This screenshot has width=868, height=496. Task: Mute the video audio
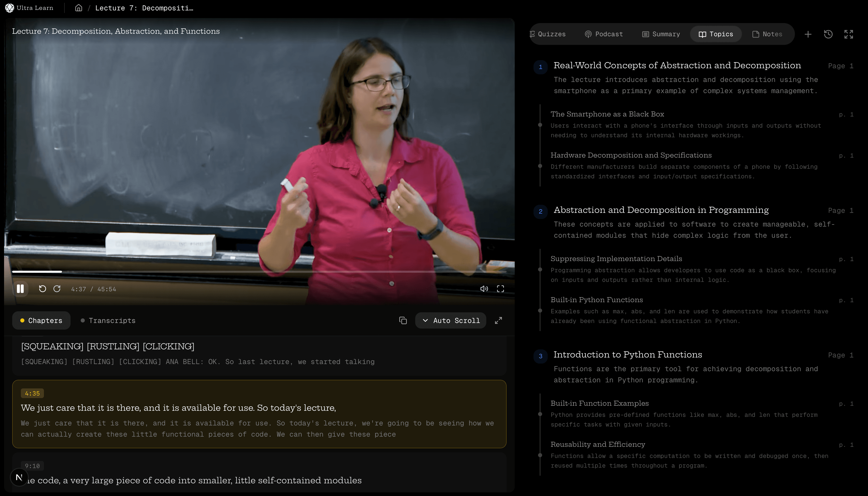(484, 288)
